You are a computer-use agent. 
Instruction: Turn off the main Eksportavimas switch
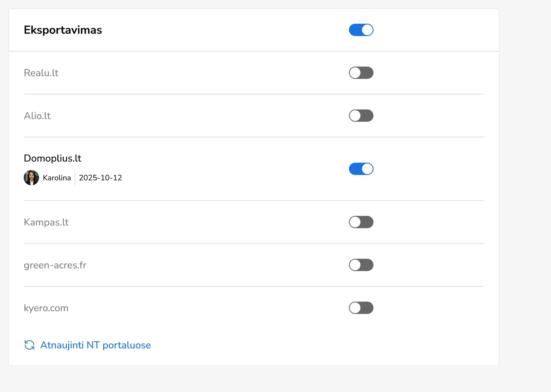point(361,30)
